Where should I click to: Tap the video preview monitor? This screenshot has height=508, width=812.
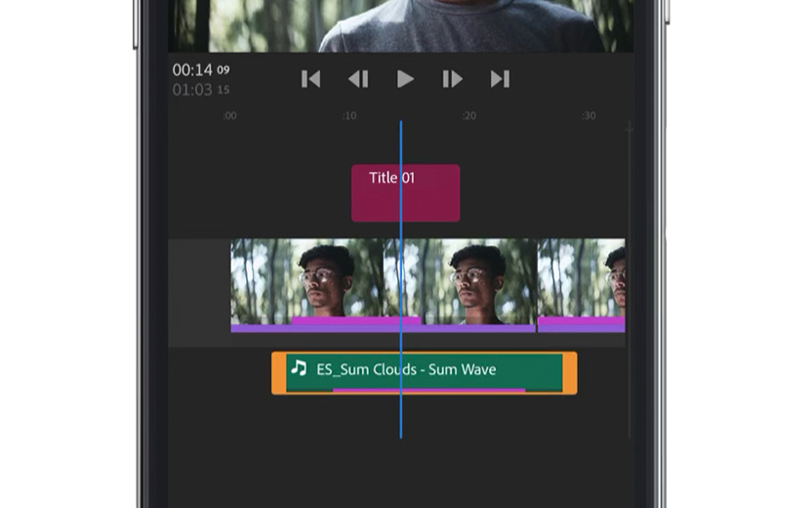point(400,24)
